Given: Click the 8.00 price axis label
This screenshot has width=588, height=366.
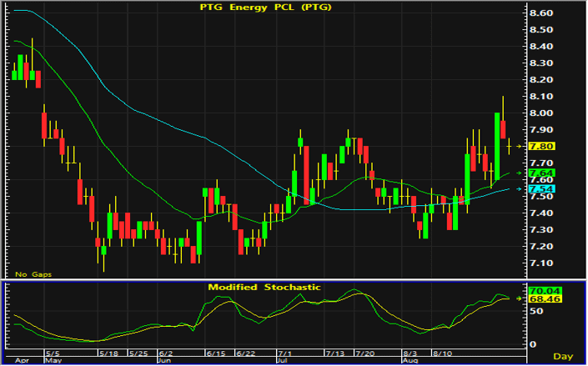Looking at the screenshot, I should [x=540, y=113].
